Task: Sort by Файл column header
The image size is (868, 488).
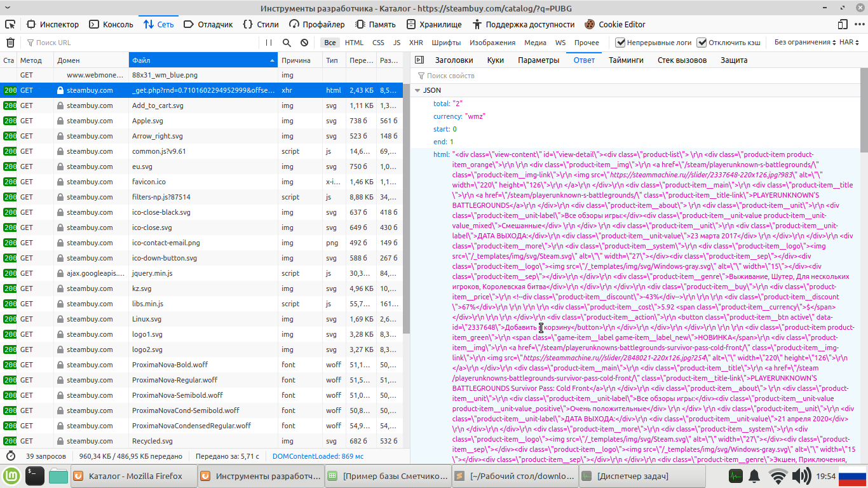Action: [x=203, y=60]
